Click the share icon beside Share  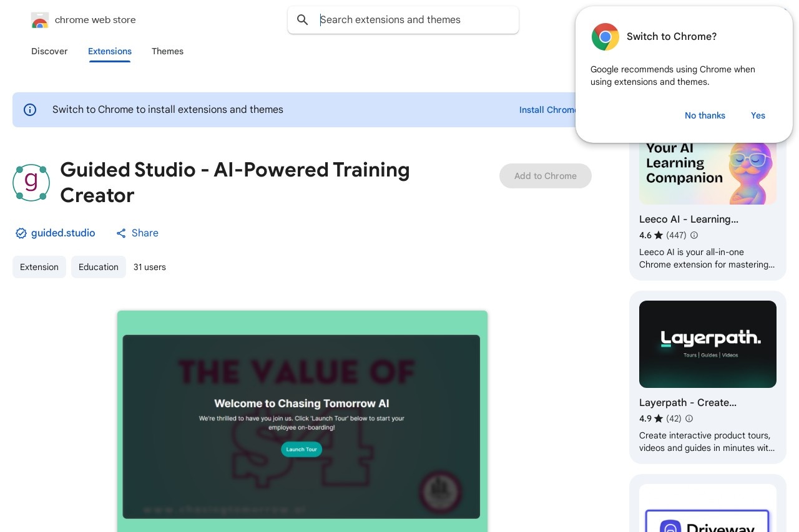tap(121, 233)
